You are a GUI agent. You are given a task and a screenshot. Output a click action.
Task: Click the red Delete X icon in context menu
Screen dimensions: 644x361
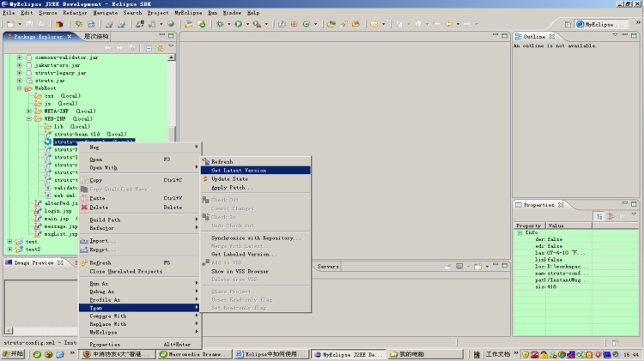84,208
